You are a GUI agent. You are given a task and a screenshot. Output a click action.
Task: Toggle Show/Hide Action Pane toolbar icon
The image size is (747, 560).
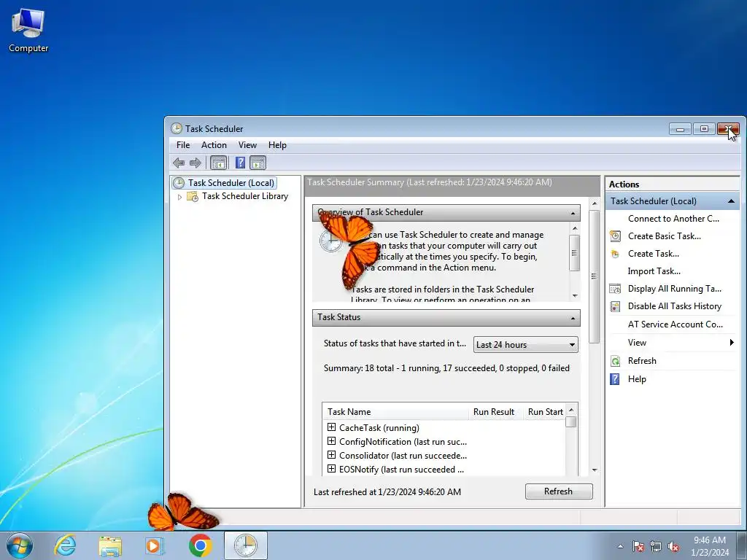pos(258,163)
